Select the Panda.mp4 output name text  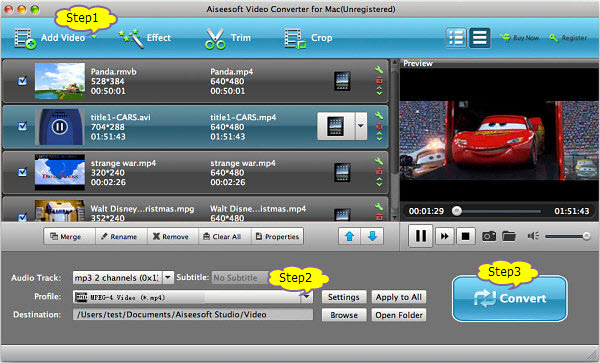click(232, 72)
